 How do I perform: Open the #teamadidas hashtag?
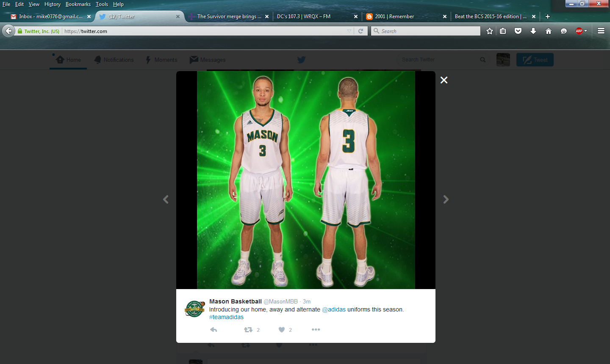click(226, 317)
